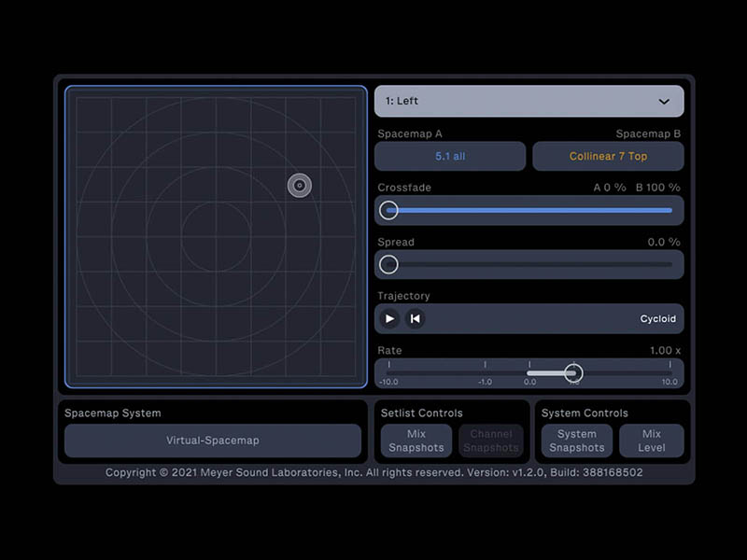The width and height of the screenshot is (747, 560).
Task: Click the -1.0 rate tick label
Action: pos(485,382)
